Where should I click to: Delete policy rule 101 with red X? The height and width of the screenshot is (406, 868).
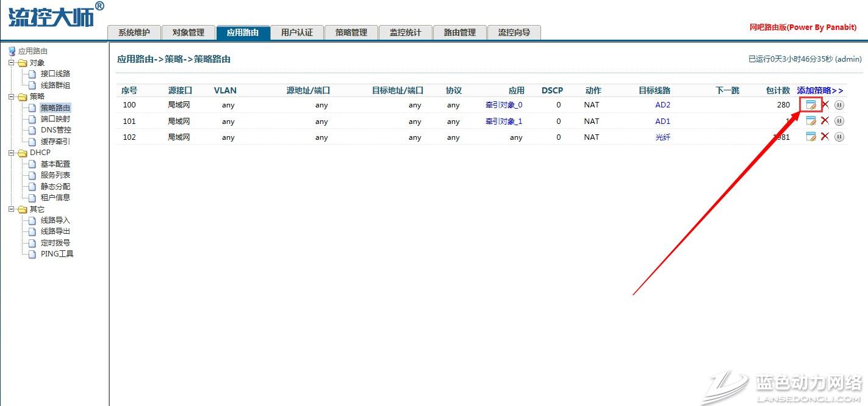click(x=825, y=121)
